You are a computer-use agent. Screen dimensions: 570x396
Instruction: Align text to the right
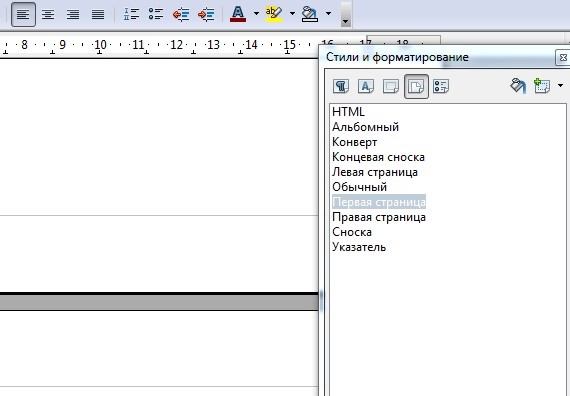[73, 15]
